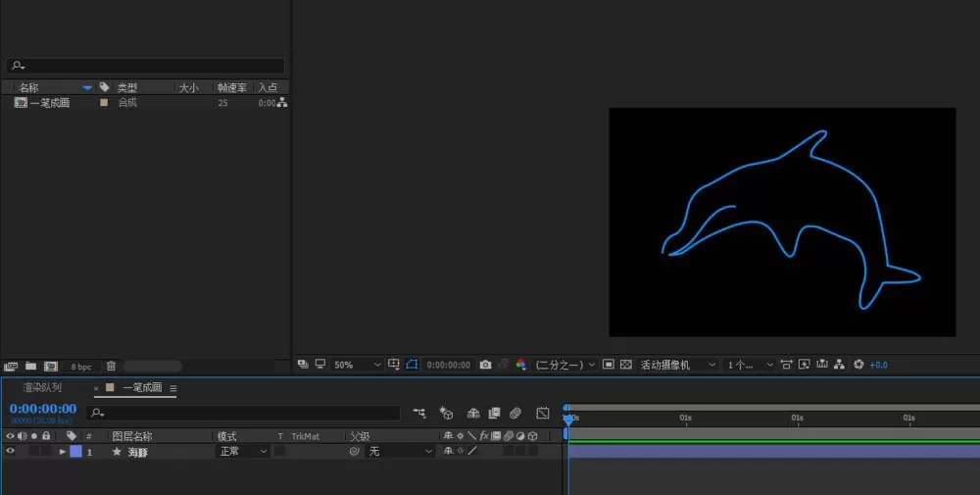Viewport: 980px width, 495px height.
Task: Toggle hide shy layers switch in timeline
Action: pos(473,413)
